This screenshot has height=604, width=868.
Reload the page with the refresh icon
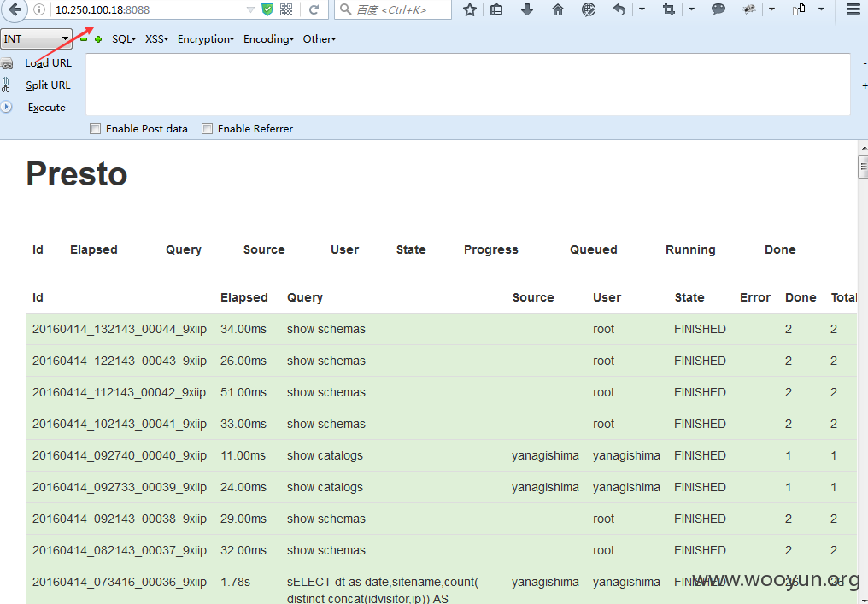pos(314,9)
